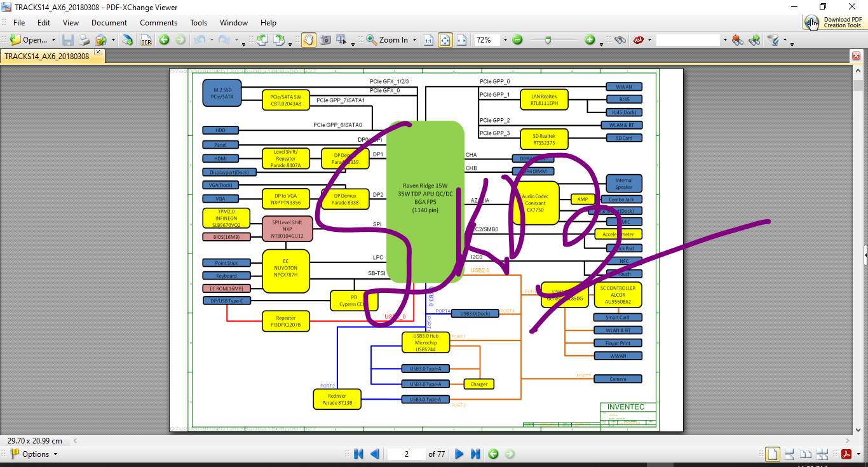Screen dimensions: 868x467
Task: Click the Find Next binoculars icon
Action: tap(754, 40)
